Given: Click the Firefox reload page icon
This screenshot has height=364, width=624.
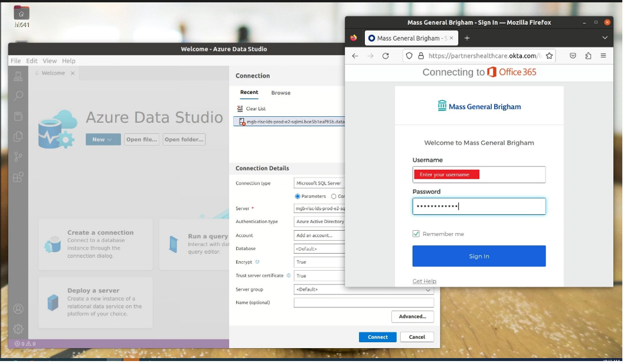Looking at the screenshot, I should click(385, 56).
